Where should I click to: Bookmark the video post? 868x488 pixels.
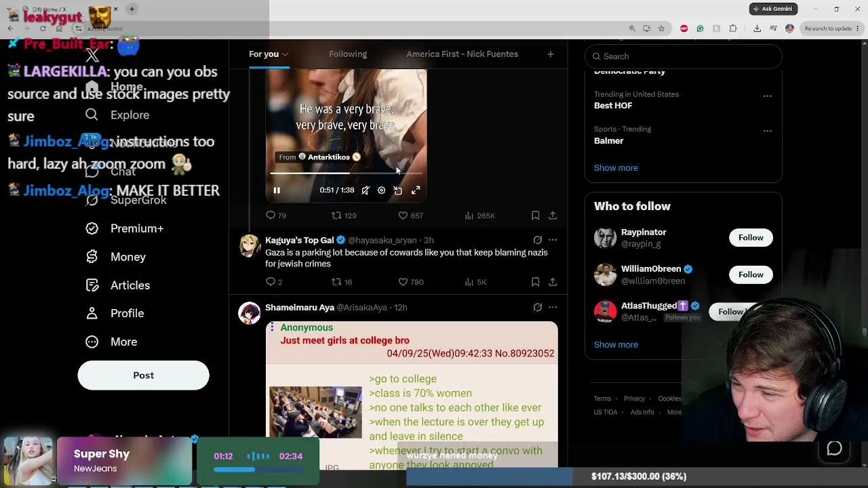click(535, 216)
